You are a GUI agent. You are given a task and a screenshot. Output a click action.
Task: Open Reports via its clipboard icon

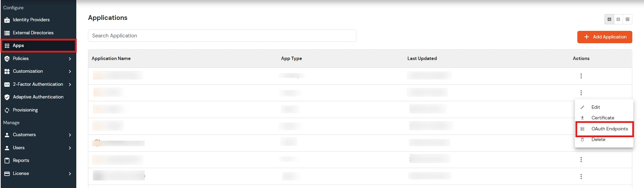click(x=7, y=161)
